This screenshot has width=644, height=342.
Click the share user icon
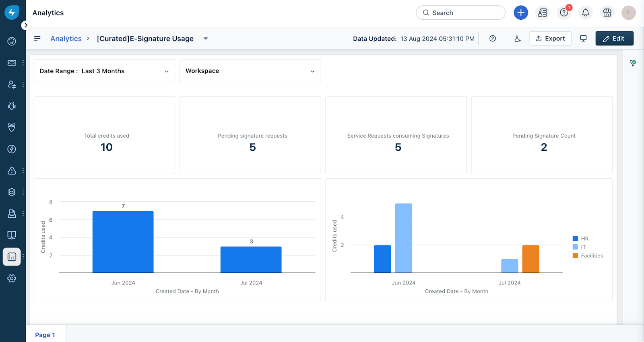(x=518, y=39)
